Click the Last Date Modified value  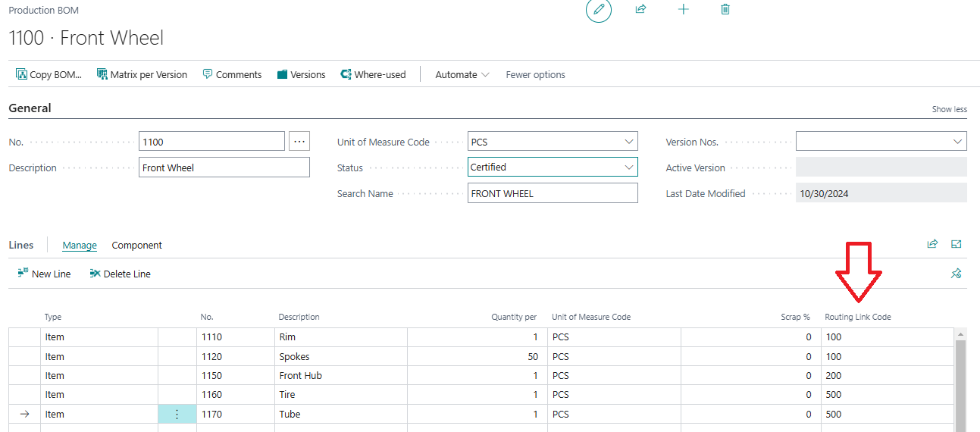881,193
